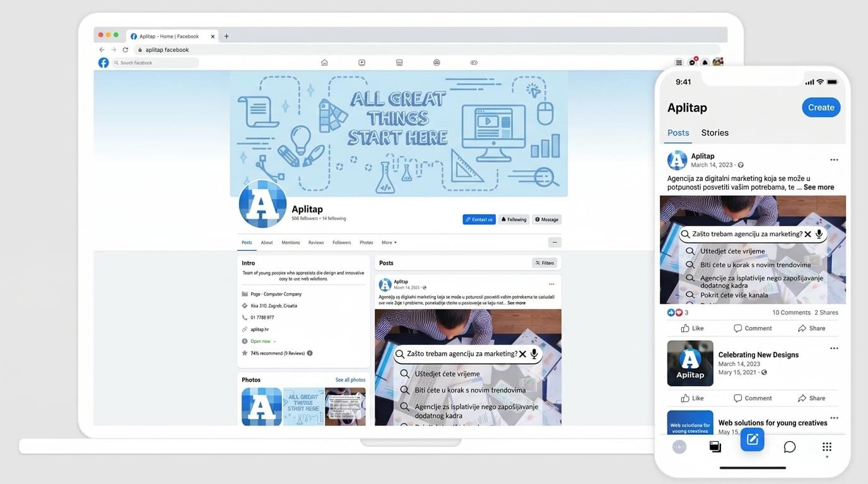
Task: Go back using the browser back arrow
Action: pos(102,50)
